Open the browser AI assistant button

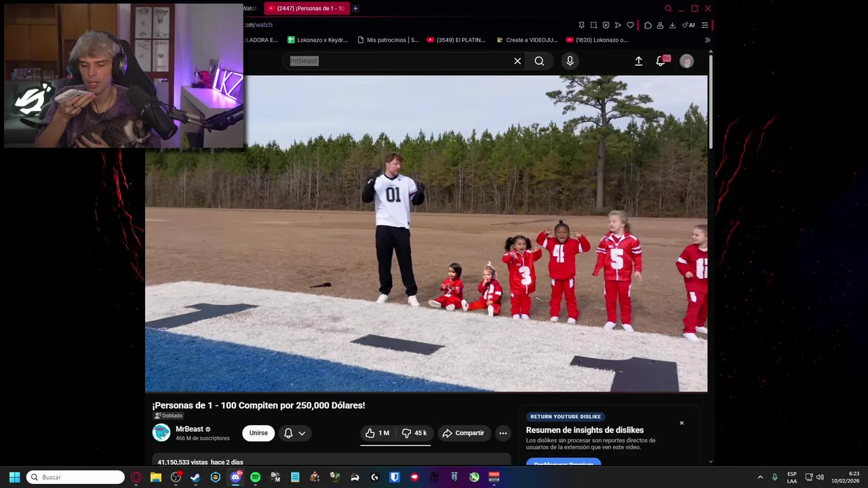coord(688,25)
